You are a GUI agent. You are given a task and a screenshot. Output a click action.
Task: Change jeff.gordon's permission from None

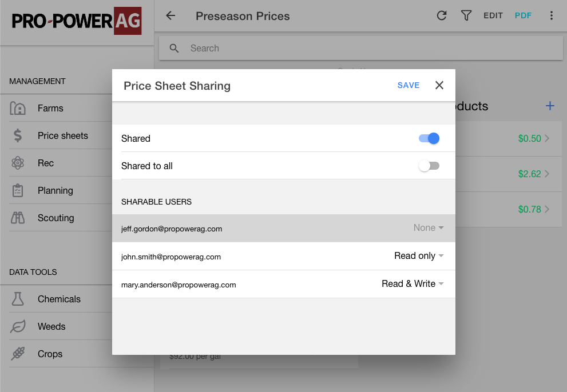[428, 227]
